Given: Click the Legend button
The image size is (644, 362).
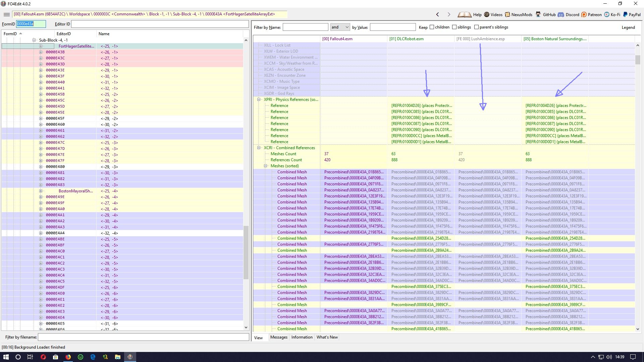Looking at the screenshot, I should click(x=628, y=27).
